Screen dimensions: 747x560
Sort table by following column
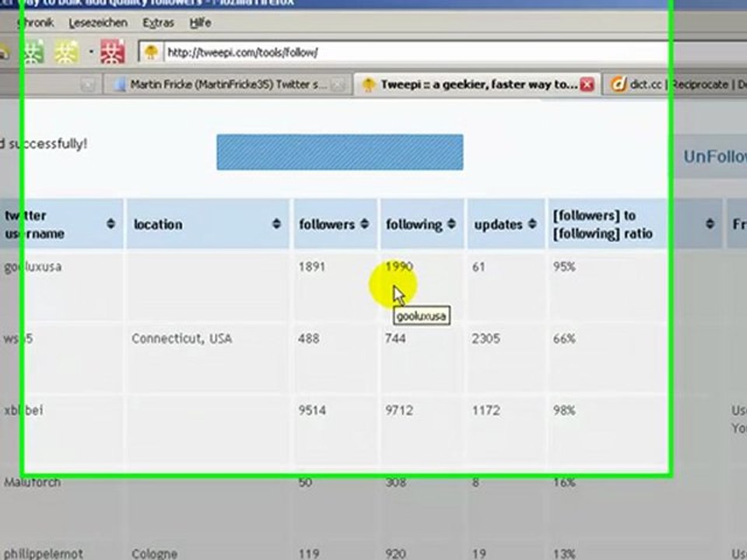click(x=422, y=224)
